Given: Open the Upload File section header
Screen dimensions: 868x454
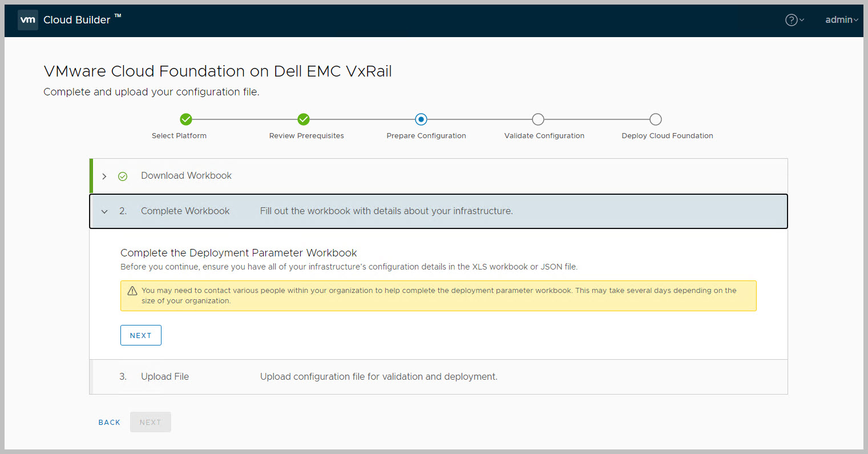Looking at the screenshot, I should click(x=165, y=377).
